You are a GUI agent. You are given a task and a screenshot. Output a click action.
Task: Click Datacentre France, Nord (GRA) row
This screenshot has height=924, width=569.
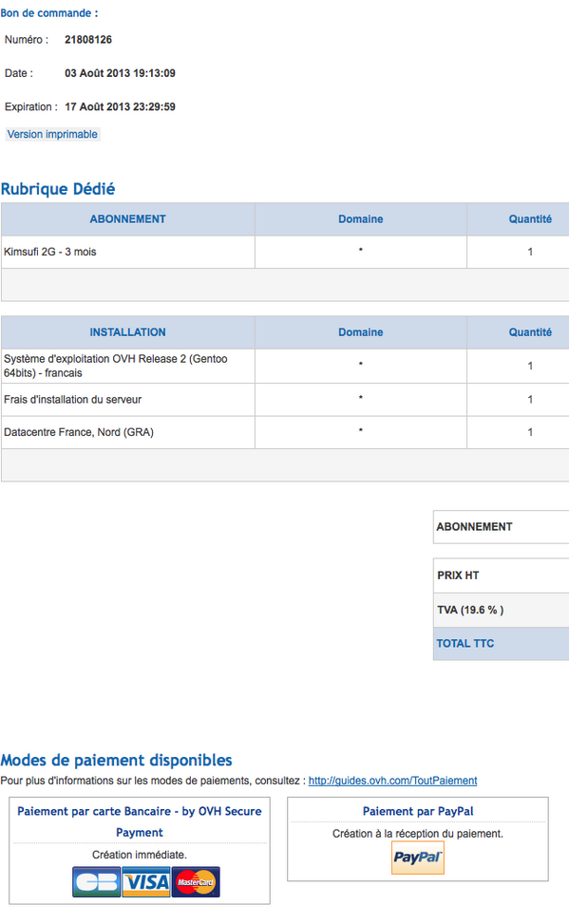pos(285,432)
